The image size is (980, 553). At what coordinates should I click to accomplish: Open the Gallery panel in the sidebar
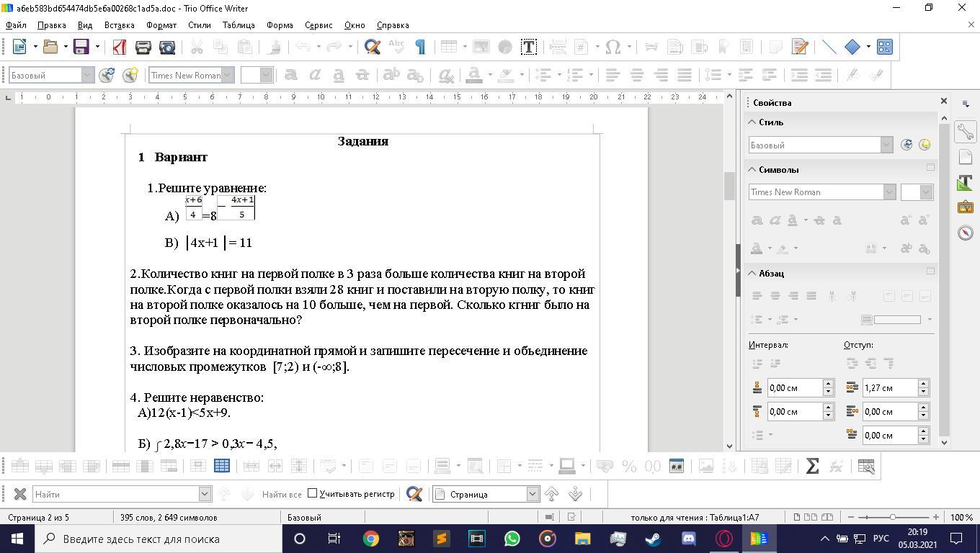tap(965, 207)
